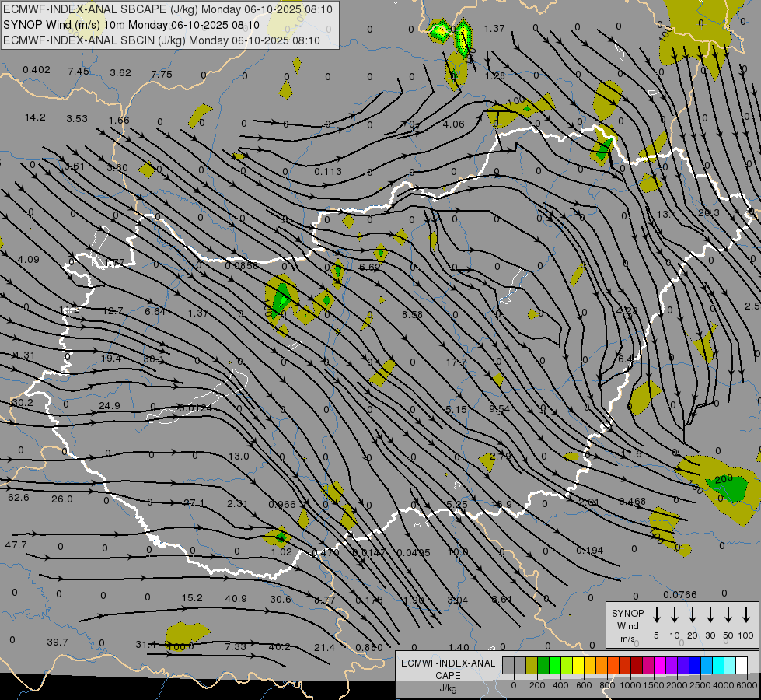Click the value 0.113 on the map
The height and width of the screenshot is (700, 761).
[x=327, y=171]
